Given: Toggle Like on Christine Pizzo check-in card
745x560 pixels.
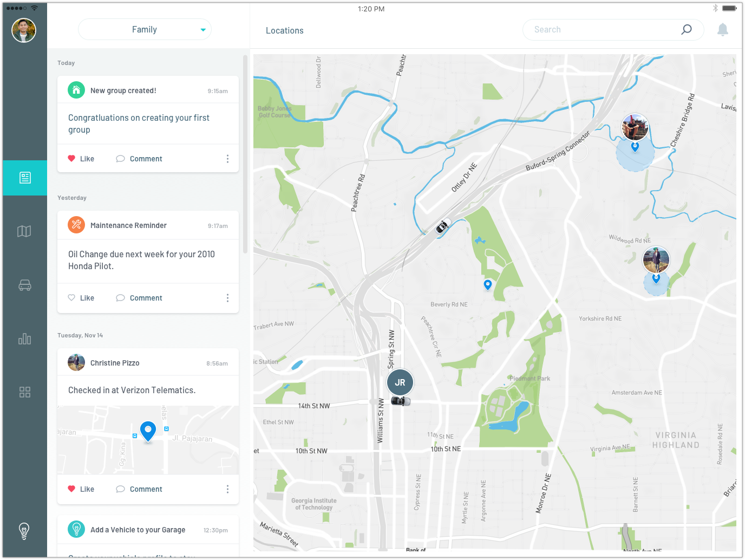Looking at the screenshot, I should point(81,489).
